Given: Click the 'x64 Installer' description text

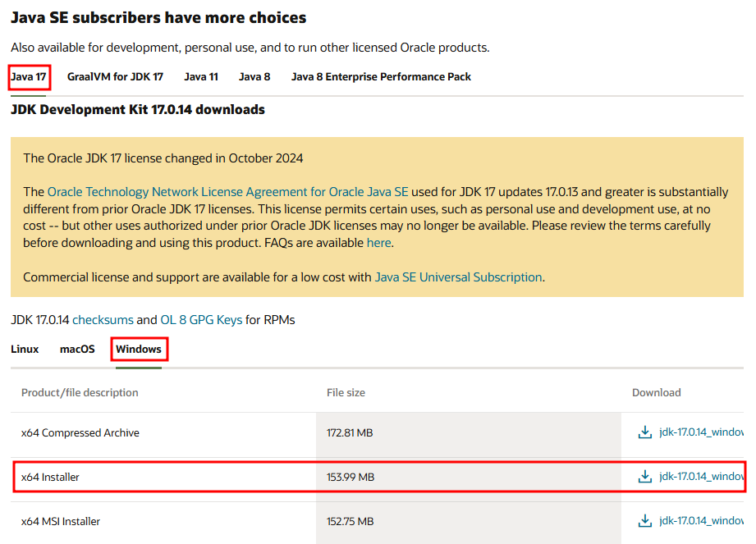Looking at the screenshot, I should click(50, 477).
